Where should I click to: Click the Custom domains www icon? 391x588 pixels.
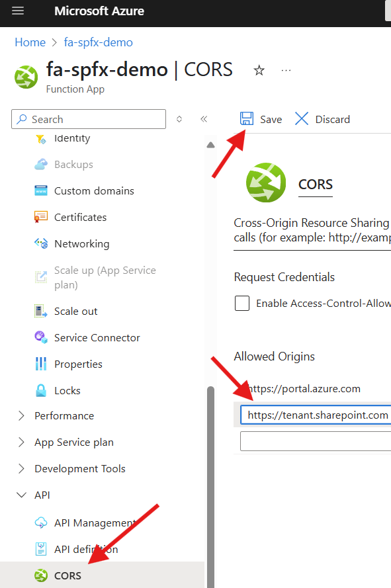(41, 190)
